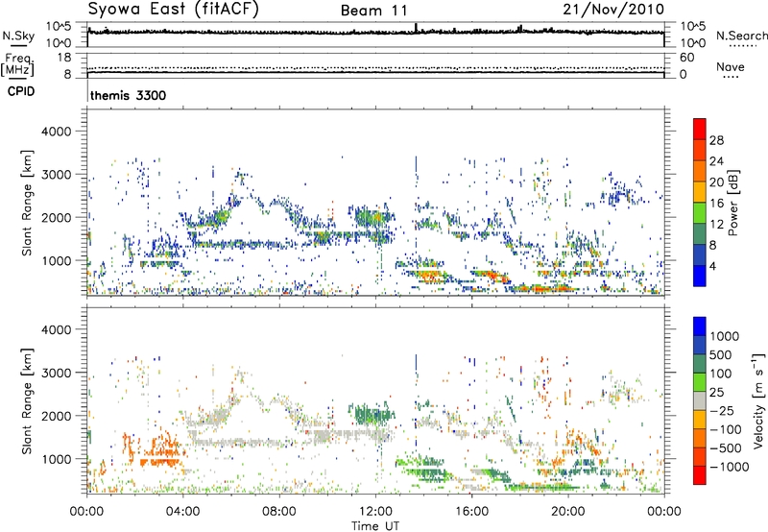This screenshot has height=532, width=768.
Task: Pick the yellow 16–20 dB Power colorbar segment
Action: [700, 192]
